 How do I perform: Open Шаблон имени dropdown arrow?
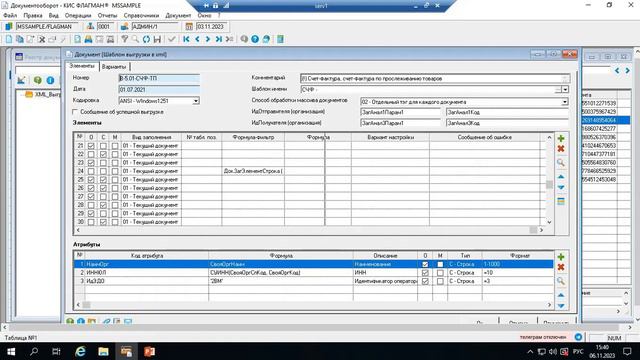click(565, 89)
